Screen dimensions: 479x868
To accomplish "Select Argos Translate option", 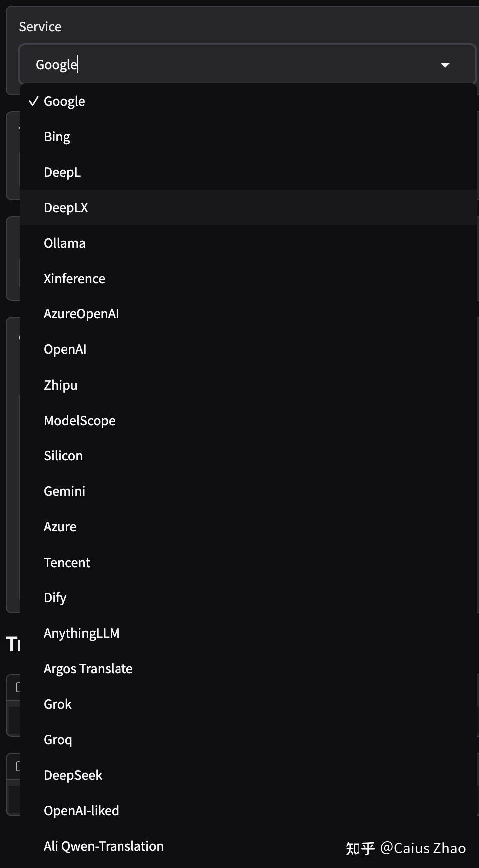I will pyautogui.click(x=88, y=669).
